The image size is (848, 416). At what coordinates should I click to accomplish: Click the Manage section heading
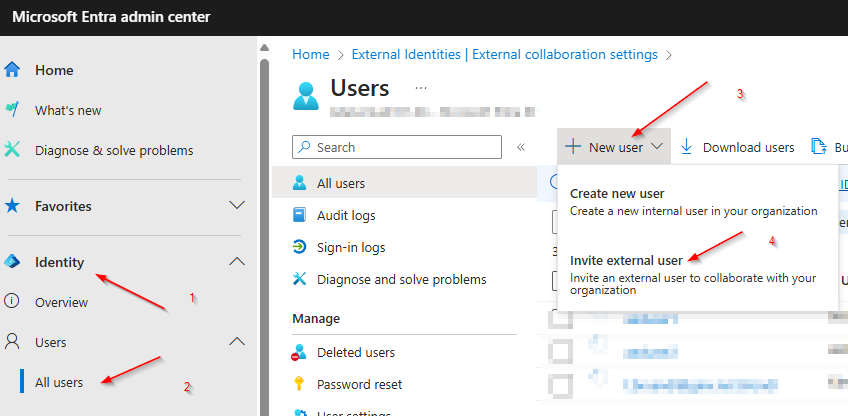[x=316, y=319]
